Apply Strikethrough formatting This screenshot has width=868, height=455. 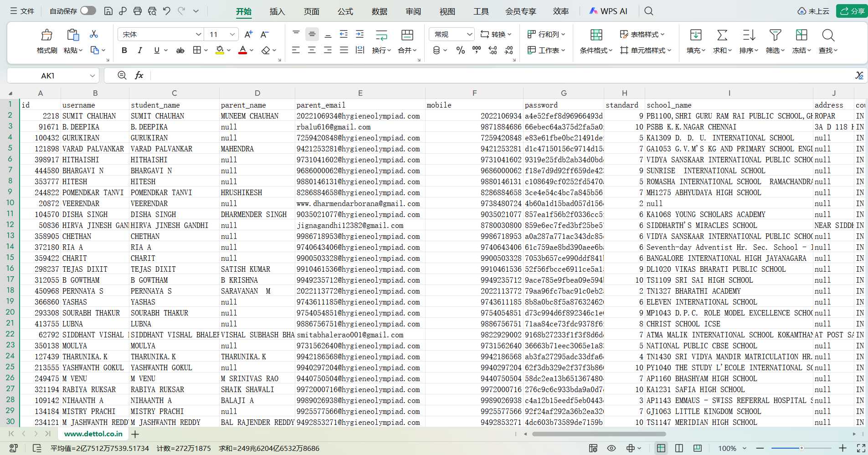[180, 50]
